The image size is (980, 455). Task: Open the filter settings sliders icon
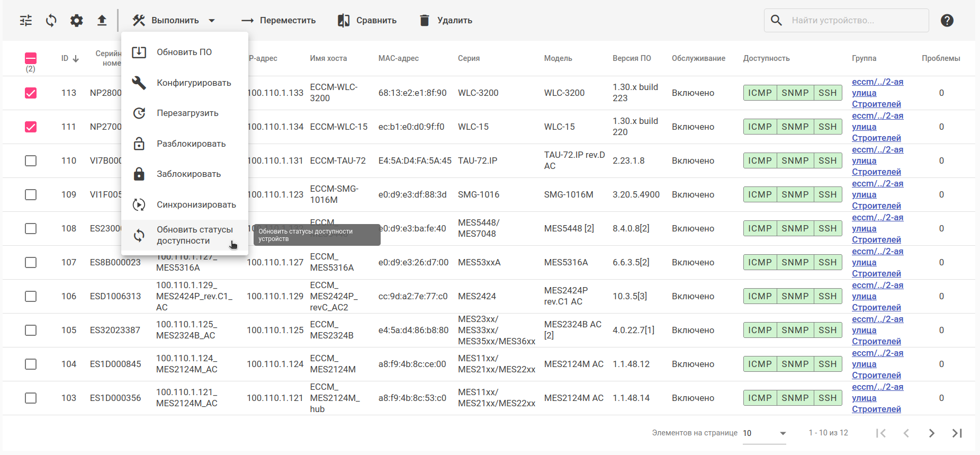[26, 21]
